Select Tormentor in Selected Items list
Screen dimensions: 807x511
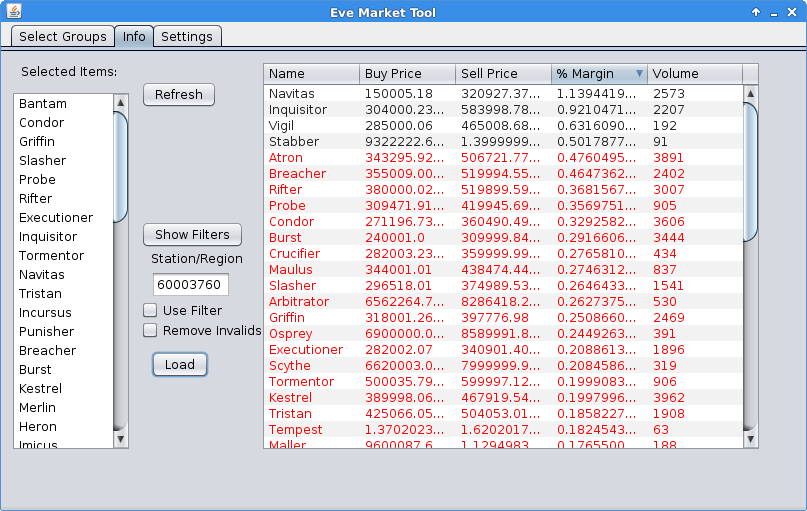tap(63, 256)
